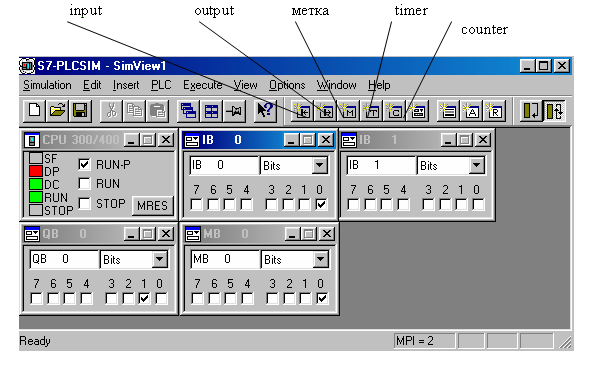Insert an Input Variable subwindow
The height and width of the screenshot is (367, 599).
(x=303, y=111)
